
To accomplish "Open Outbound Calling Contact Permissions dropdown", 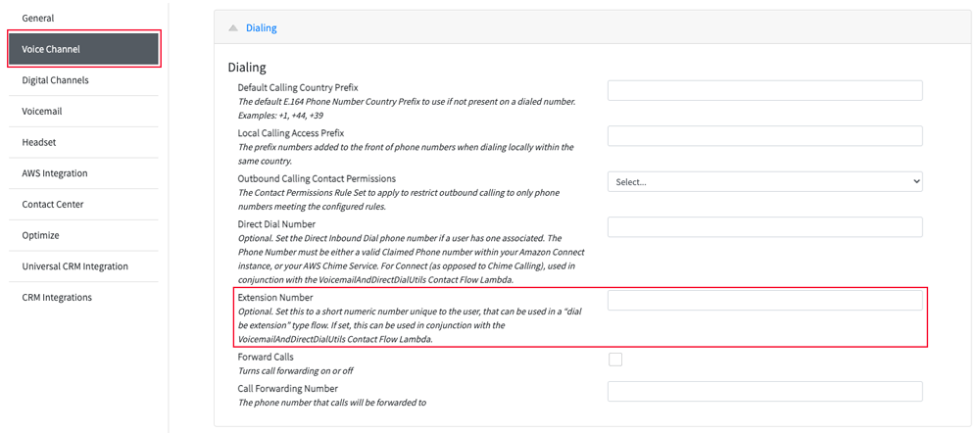I will [765, 182].
